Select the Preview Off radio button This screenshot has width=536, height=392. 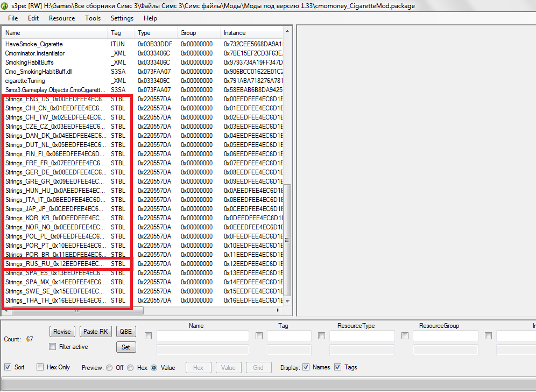point(110,368)
